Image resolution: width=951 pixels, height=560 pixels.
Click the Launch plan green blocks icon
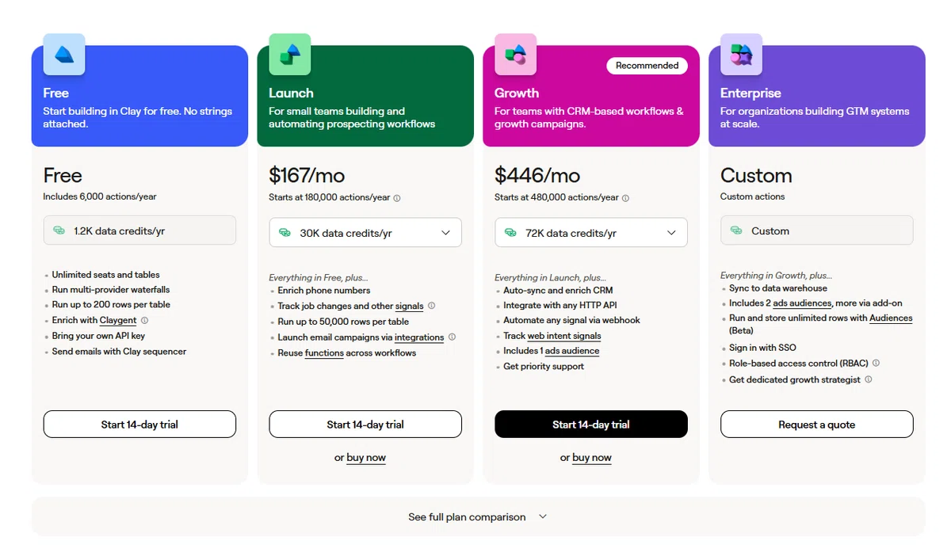[x=290, y=54]
